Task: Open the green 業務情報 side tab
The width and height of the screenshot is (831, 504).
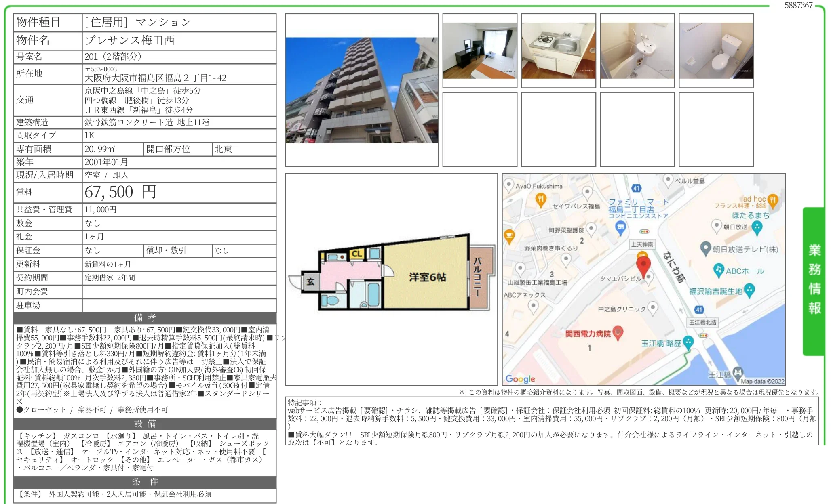Action: tap(814, 279)
